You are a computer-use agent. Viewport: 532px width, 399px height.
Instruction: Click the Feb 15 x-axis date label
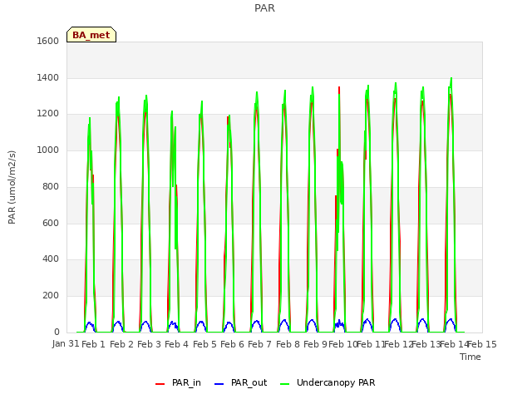coord(482,344)
